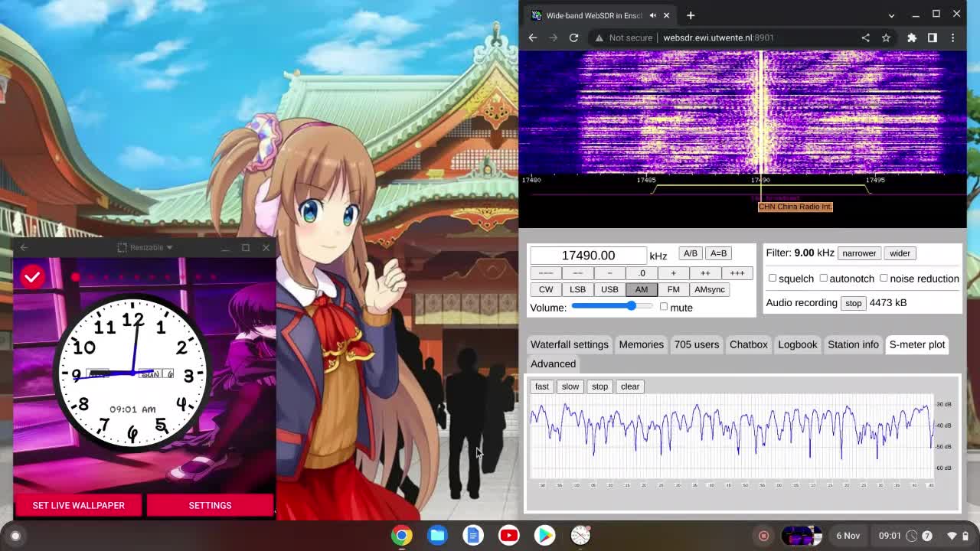The height and width of the screenshot is (551, 980).
Task: Clear the S-meter plot
Action: pyautogui.click(x=630, y=386)
